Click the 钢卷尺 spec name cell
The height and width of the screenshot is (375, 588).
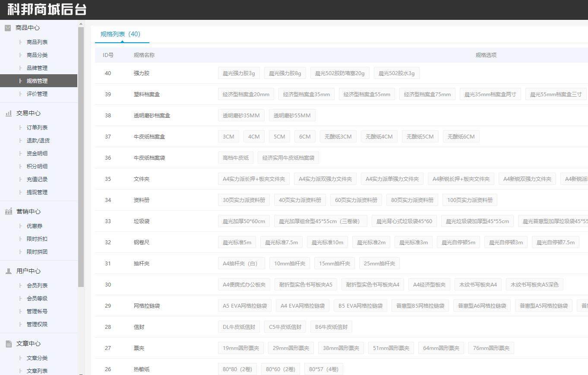click(142, 243)
